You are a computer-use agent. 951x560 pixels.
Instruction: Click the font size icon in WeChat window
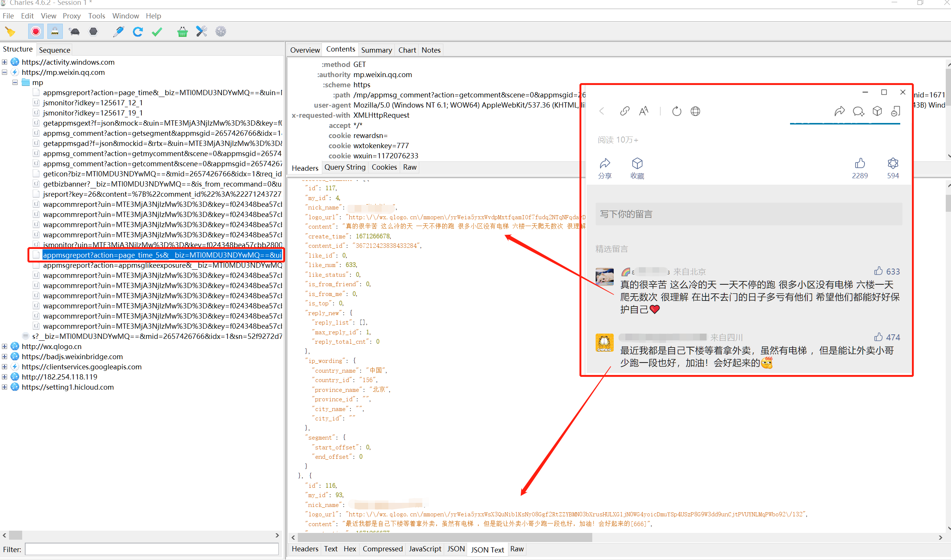click(644, 111)
